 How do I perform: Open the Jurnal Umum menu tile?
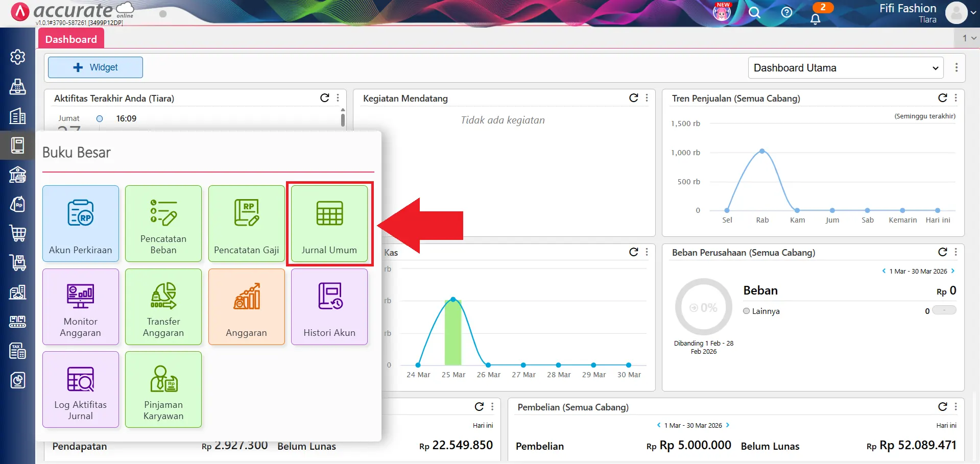click(x=329, y=224)
